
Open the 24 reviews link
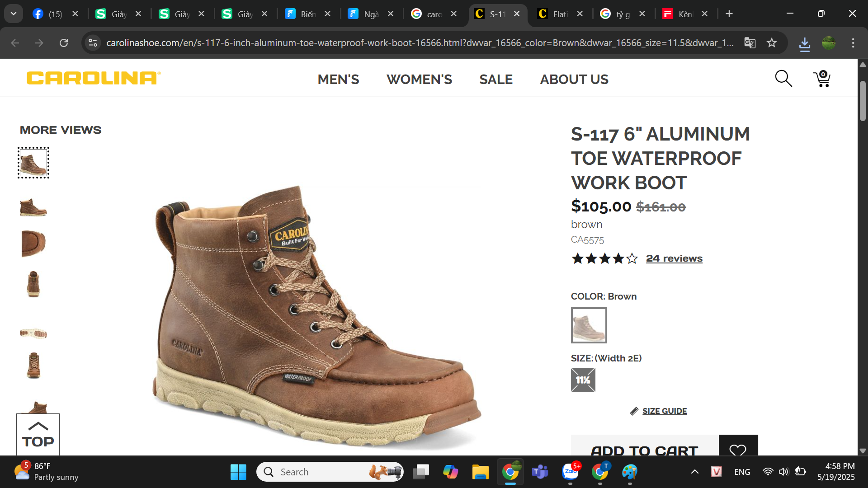(x=674, y=258)
